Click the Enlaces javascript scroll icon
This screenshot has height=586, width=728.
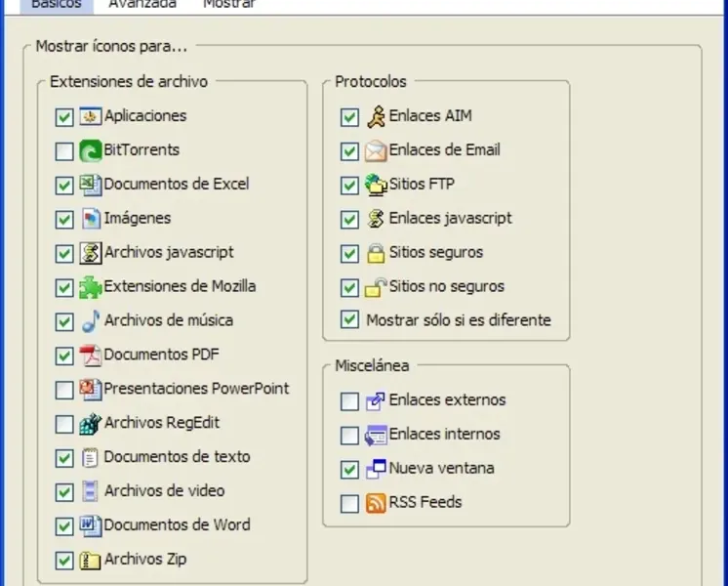(x=376, y=219)
